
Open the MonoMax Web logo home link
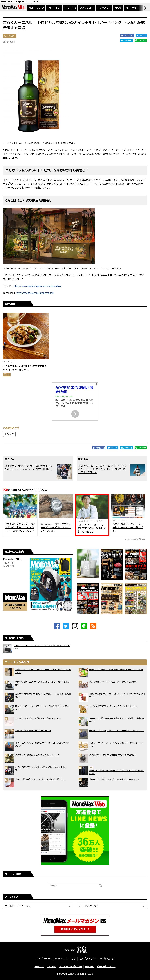point(13,7)
